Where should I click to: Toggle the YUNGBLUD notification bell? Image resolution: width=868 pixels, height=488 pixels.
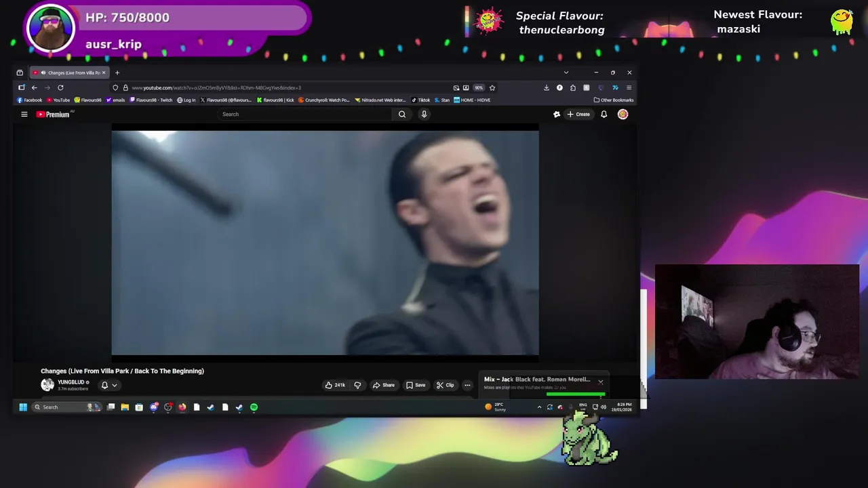coord(104,385)
